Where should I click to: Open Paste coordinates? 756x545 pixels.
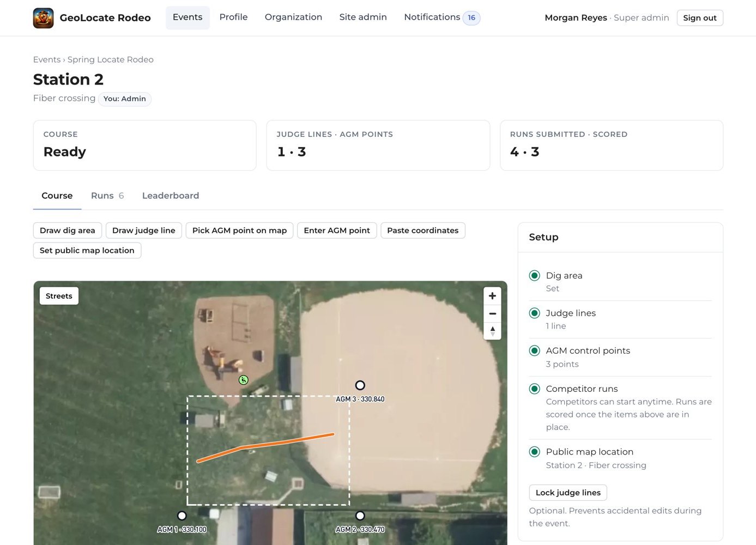click(423, 231)
